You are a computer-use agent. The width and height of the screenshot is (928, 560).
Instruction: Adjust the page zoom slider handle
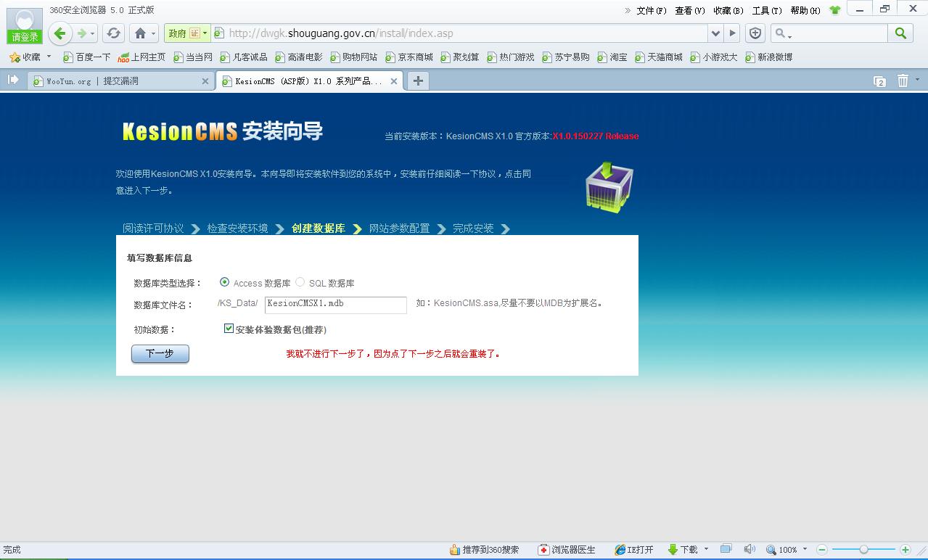863,550
